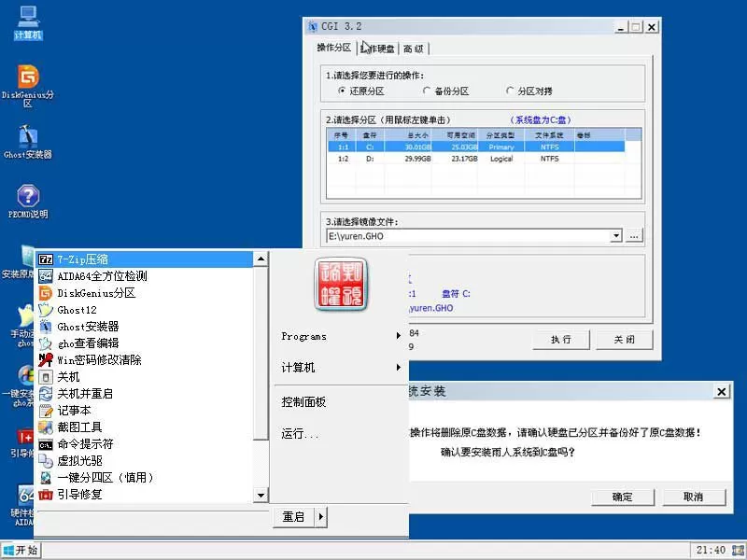Confirm with the 确定 button
Viewport: 747px width, 560px height.
point(622,497)
